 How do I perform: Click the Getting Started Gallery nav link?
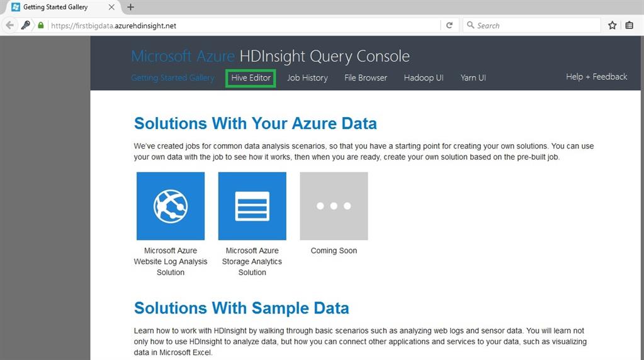[172, 78]
